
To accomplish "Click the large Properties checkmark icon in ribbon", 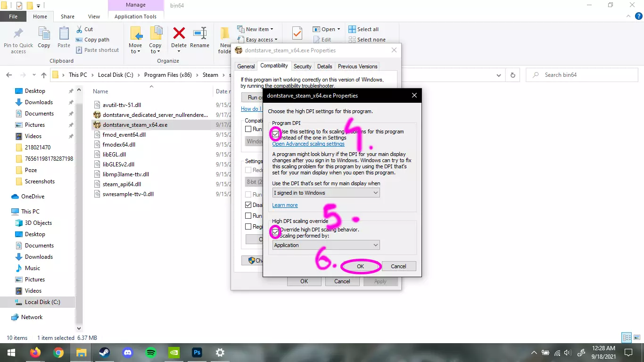I will [297, 33].
